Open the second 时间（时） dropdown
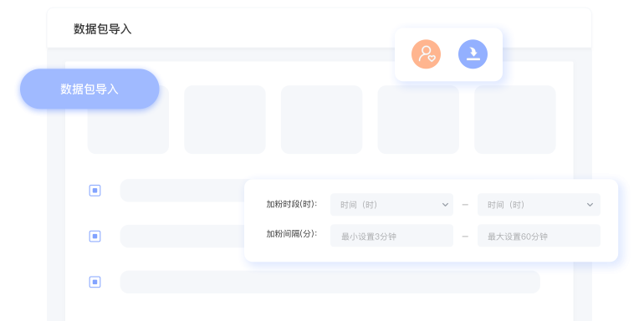Screen dimensions: 644x321 pyautogui.click(x=539, y=205)
